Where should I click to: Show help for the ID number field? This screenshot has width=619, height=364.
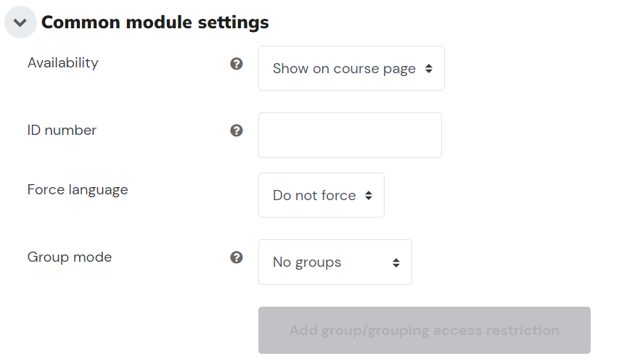click(x=237, y=130)
